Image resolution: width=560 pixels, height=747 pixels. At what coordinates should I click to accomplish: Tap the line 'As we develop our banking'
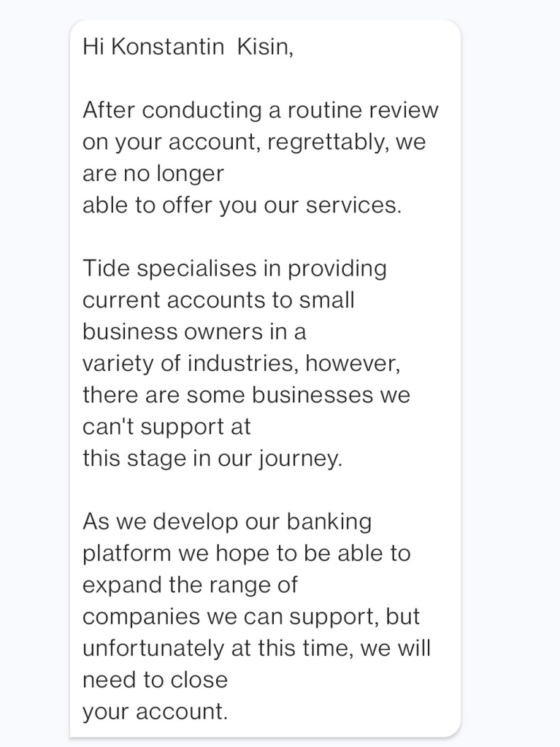tap(227, 521)
